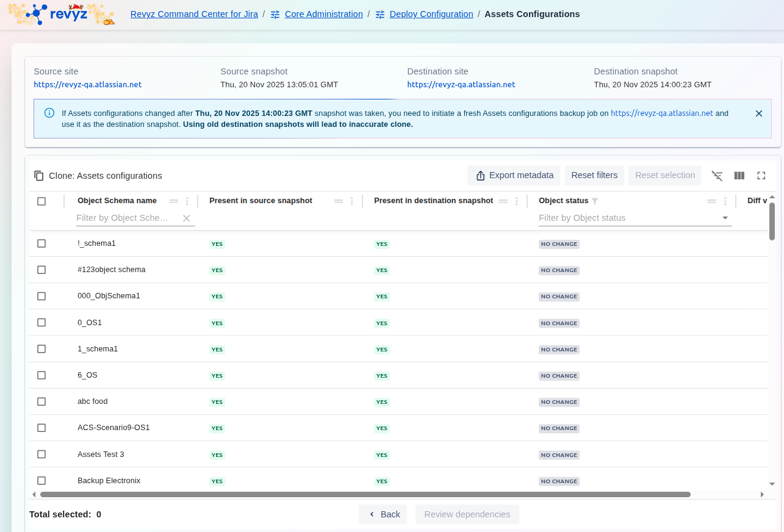This screenshot has width=784, height=532.
Task: Click the Export metadata button
Action: (x=514, y=176)
